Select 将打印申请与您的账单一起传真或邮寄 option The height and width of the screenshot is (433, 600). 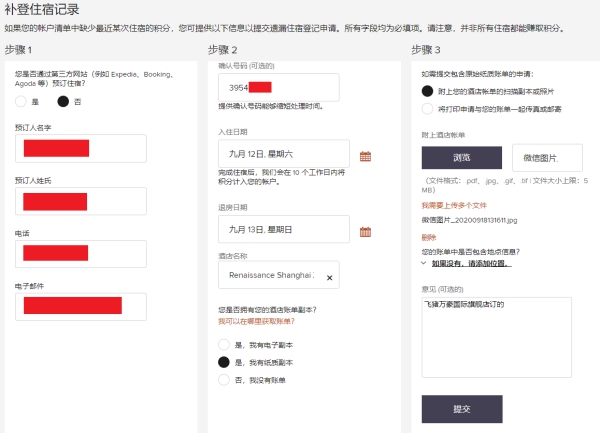(x=427, y=109)
